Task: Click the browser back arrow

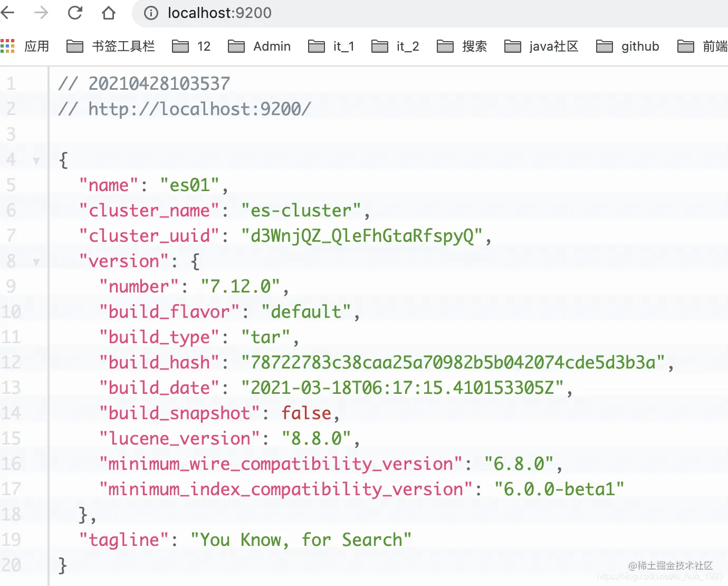Action: 7,13
